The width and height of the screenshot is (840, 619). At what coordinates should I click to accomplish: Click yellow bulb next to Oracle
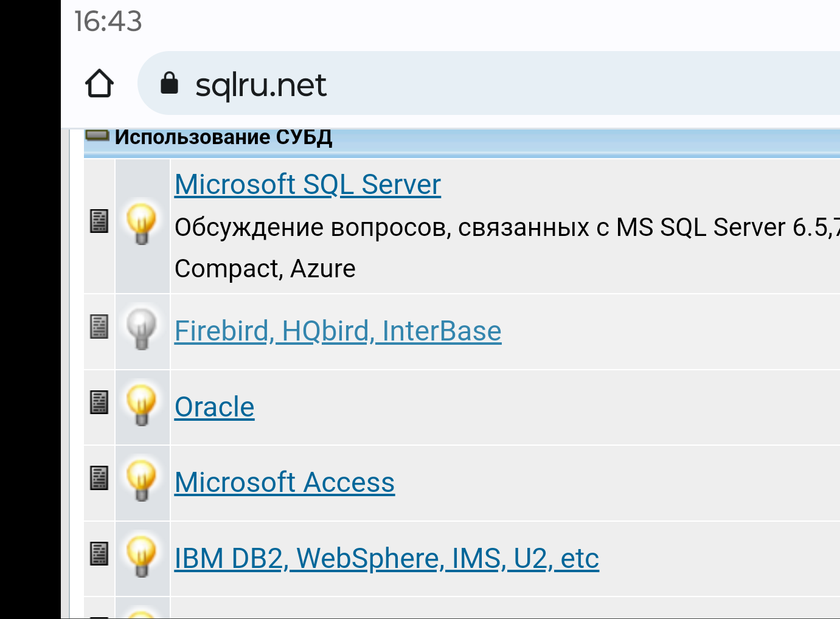(x=142, y=404)
